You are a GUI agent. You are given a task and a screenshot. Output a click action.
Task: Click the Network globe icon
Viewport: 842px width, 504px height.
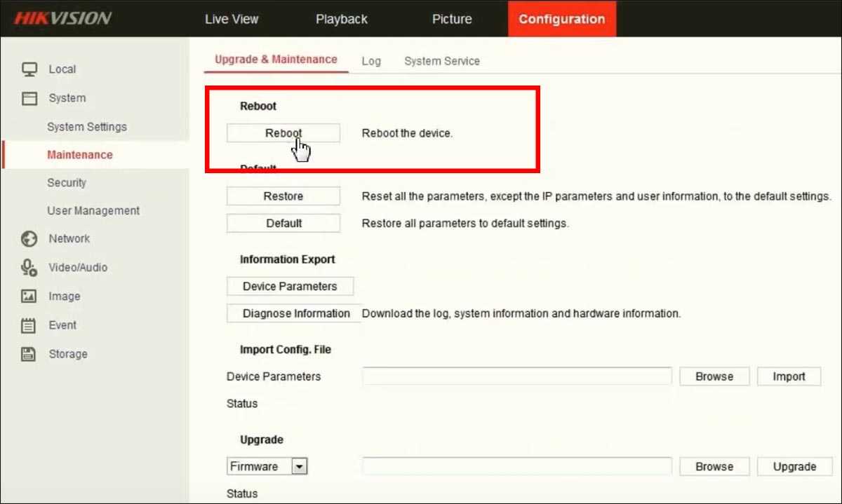tap(29, 239)
